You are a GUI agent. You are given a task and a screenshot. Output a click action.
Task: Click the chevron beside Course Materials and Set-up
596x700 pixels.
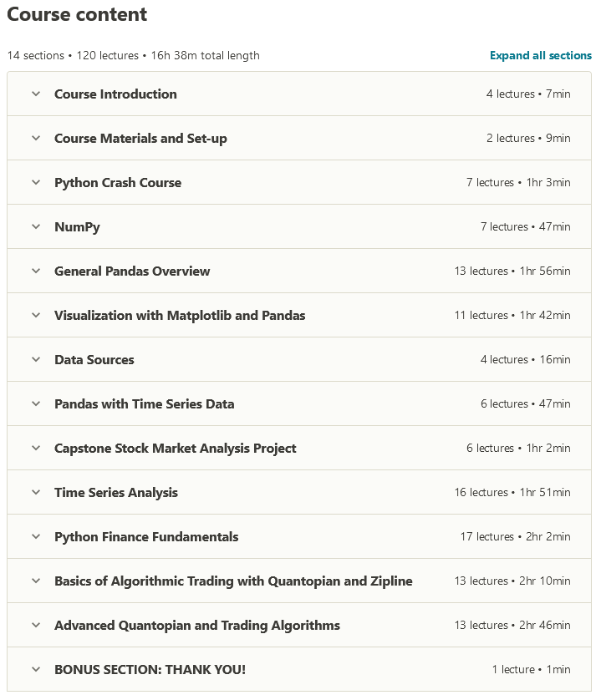click(36, 139)
